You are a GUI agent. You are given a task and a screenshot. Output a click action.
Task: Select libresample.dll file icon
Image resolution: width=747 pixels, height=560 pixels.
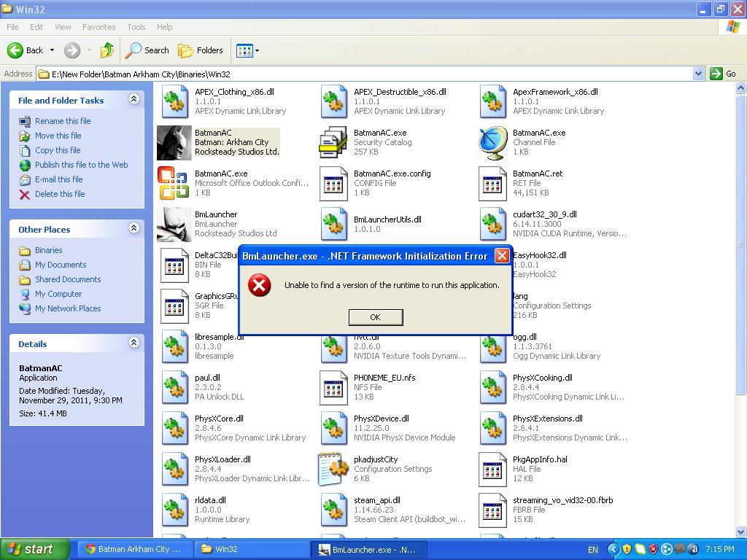tap(174, 347)
